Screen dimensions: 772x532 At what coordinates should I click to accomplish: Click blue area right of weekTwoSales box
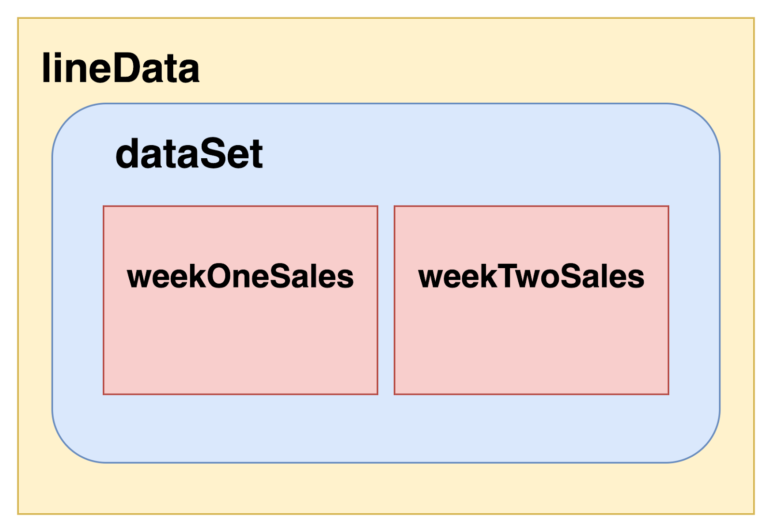click(694, 300)
